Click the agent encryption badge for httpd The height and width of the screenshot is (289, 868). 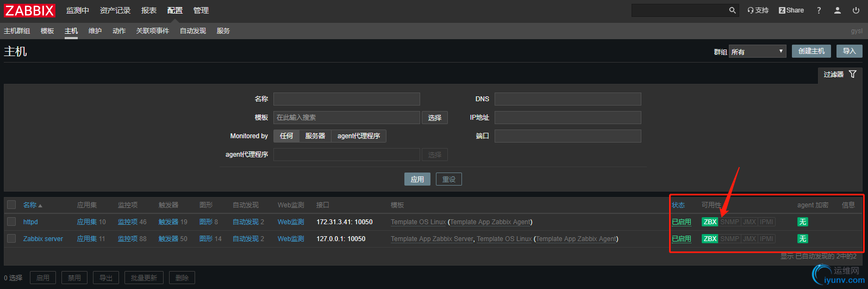(802, 222)
